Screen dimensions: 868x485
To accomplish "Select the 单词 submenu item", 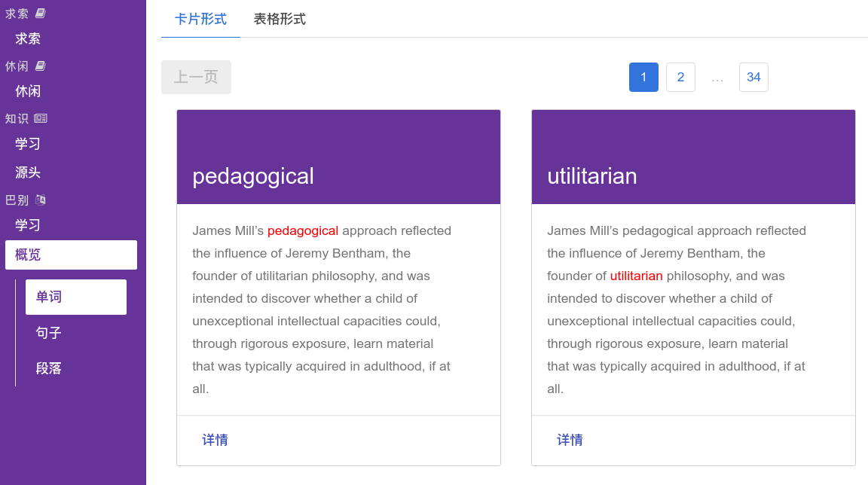I will click(75, 297).
